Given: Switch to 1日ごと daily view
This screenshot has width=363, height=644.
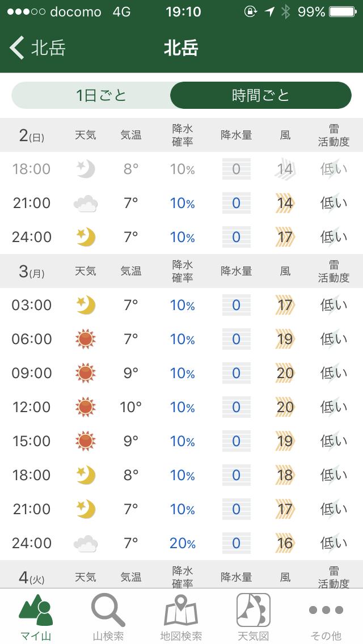Looking at the screenshot, I should click(x=101, y=95).
